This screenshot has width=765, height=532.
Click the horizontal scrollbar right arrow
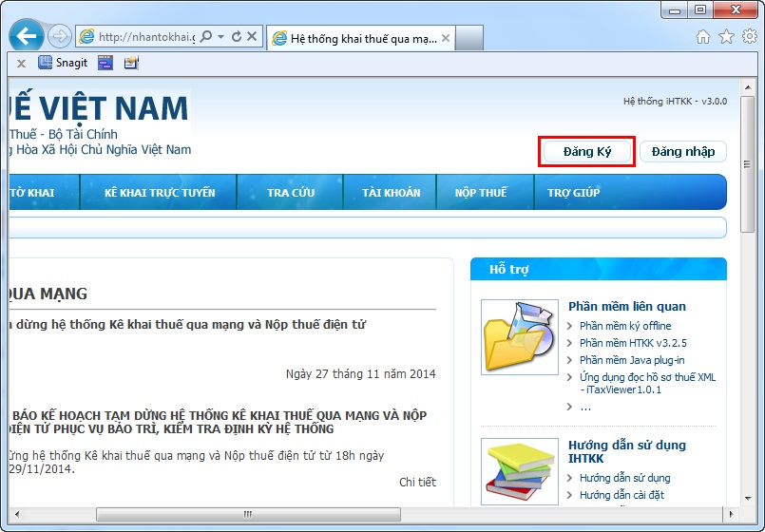tap(731, 514)
